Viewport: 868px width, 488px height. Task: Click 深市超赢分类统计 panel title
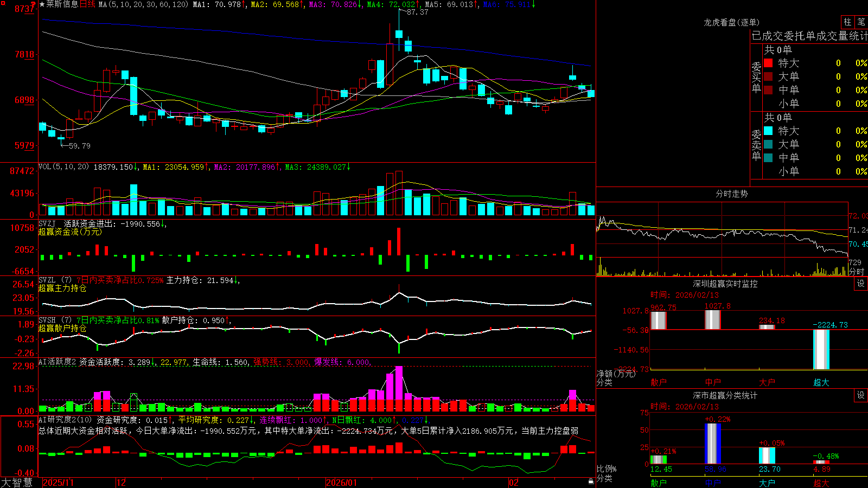pyautogui.click(x=725, y=395)
